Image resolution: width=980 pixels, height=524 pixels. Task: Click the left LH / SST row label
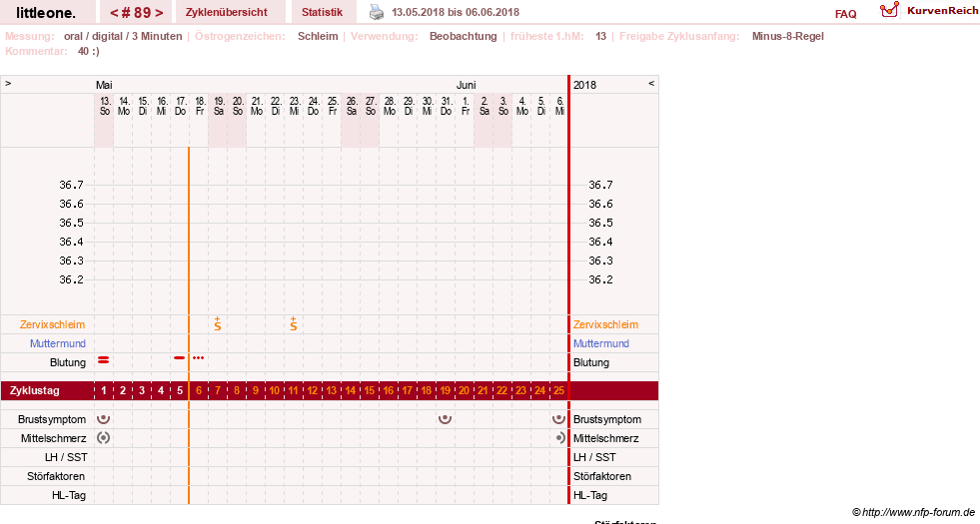(66, 457)
